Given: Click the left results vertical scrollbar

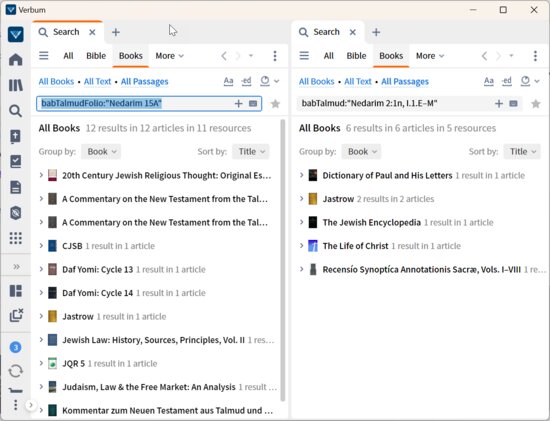Looking at the screenshot, I should click(283, 260).
